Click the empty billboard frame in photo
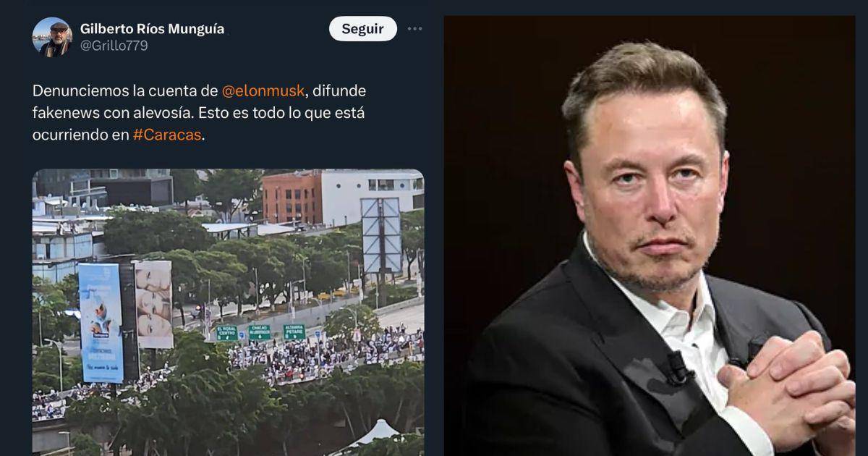The width and height of the screenshot is (868, 456). 381,235
